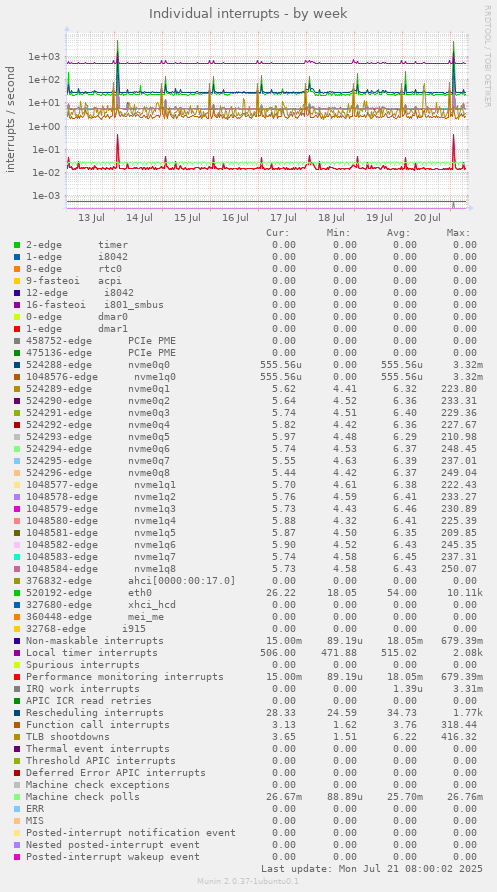Screen dimensions: 497x892
Task: Click the '16 Jul' date label
Action: point(235,218)
